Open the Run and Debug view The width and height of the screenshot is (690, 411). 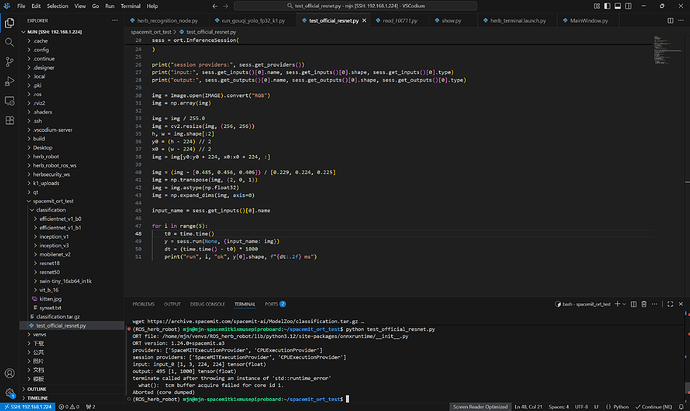point(9,81)
